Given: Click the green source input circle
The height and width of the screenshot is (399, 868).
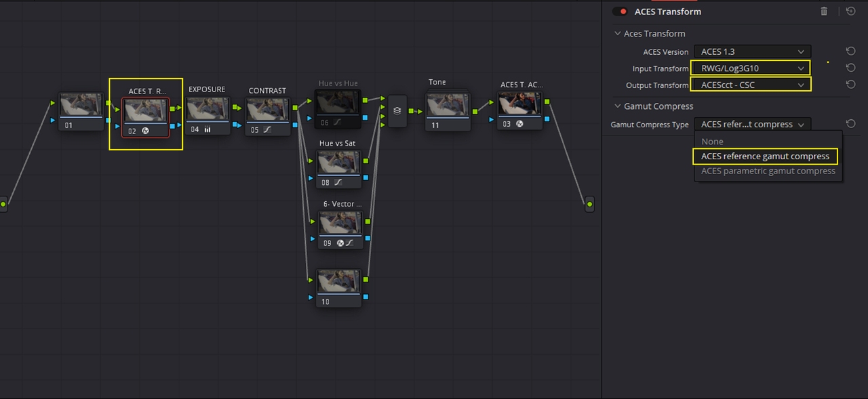Looking at the screenshot, I should coord(3,204).
